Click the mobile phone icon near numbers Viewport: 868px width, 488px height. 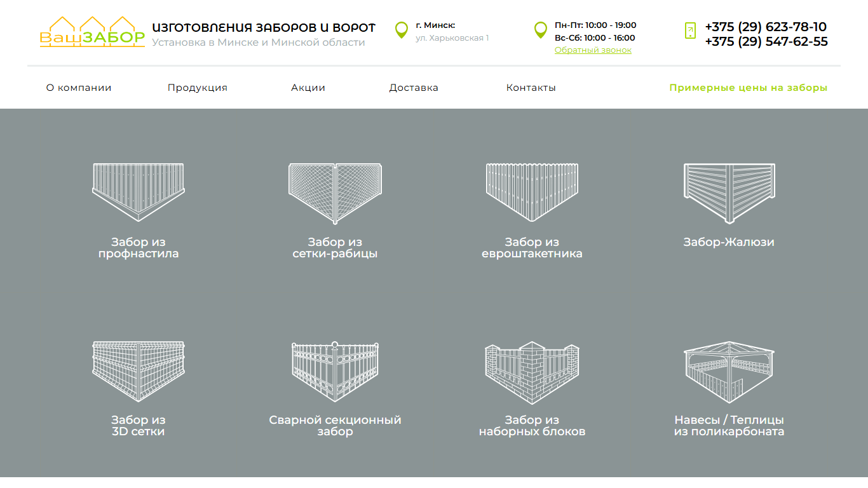(690, 30)
